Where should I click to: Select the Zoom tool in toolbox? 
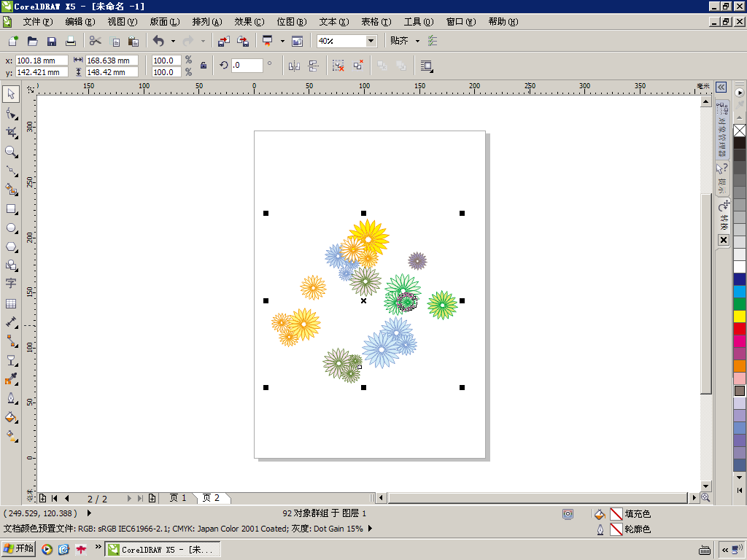click(11, 152)
